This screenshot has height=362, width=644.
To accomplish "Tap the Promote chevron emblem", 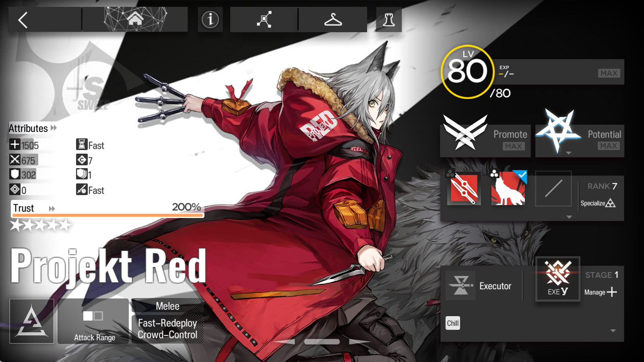I will [465, 132].
